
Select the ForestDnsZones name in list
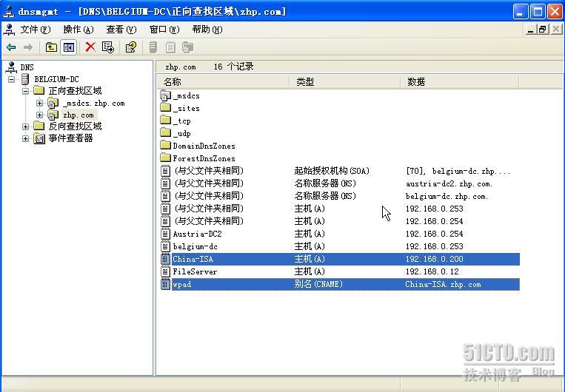tap(204, 158)
